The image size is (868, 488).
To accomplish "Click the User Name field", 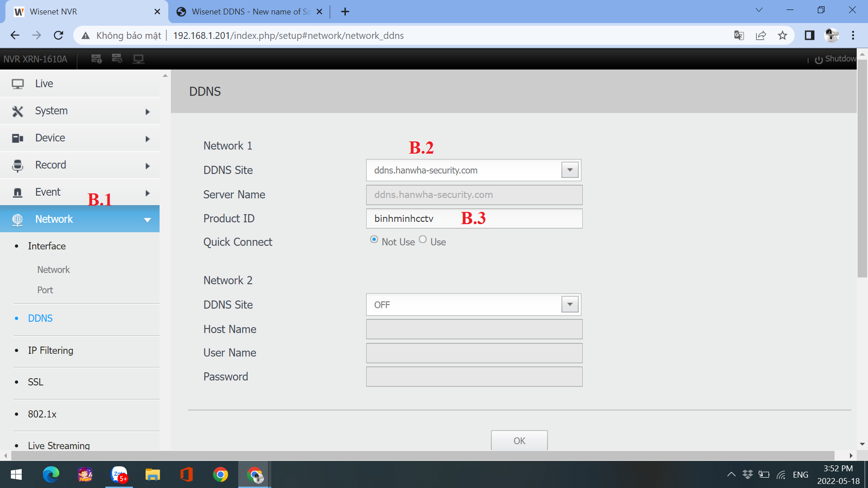I will point(474,353).
